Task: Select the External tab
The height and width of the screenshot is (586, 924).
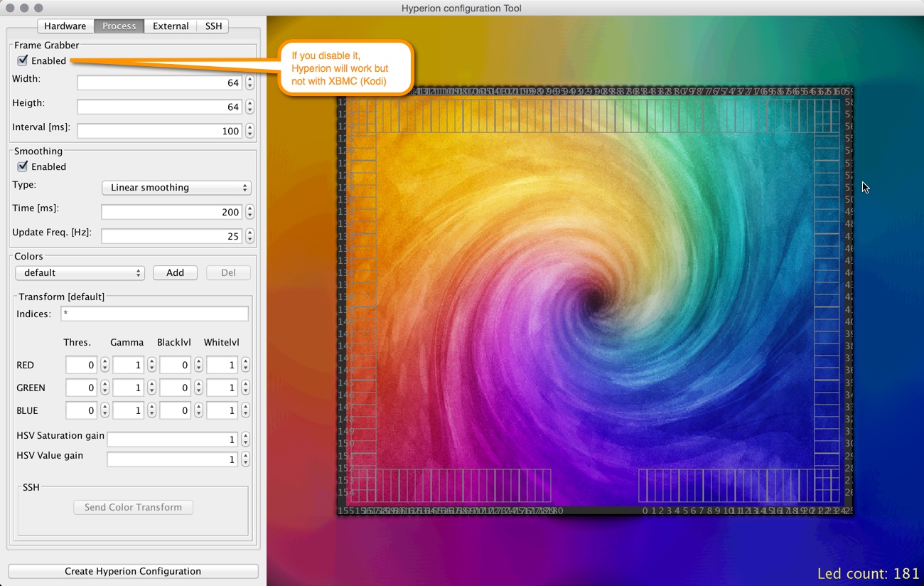Action: (171, 26)
